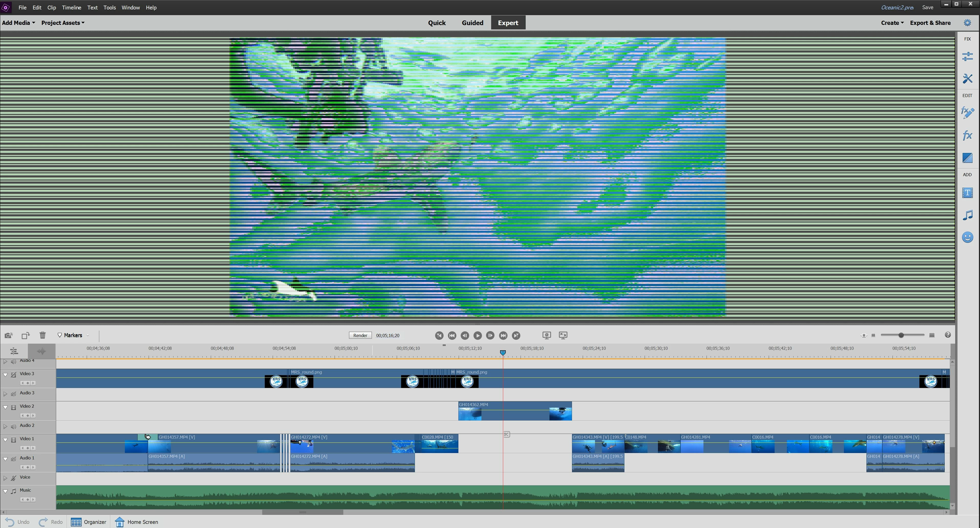Open the Timeline menu
The width and height of the screenshot is (980, 528).
point(72,8)
